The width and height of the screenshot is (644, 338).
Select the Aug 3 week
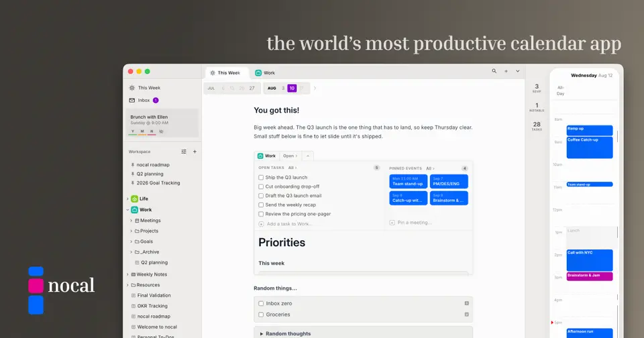tap(283, 89)
